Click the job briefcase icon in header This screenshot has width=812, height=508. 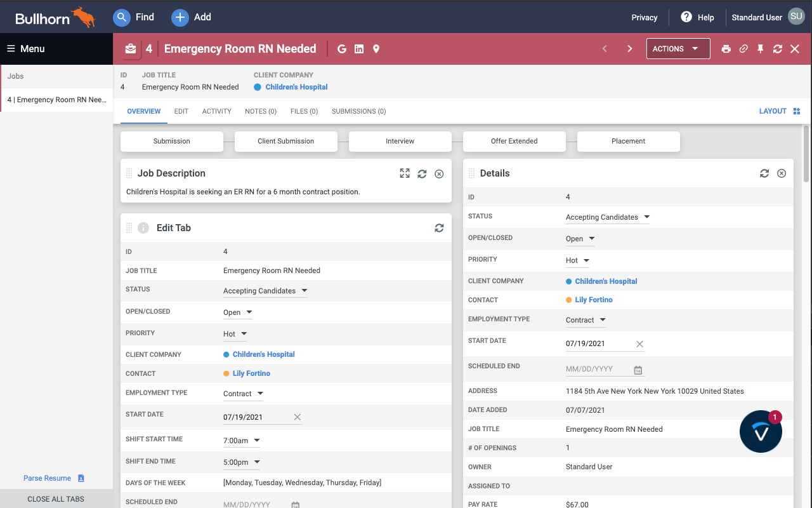click(x=130, y=49)
